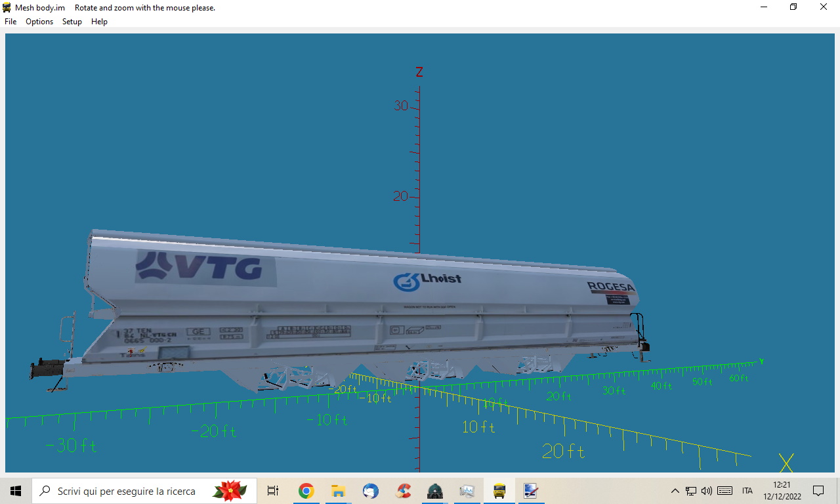Click the '60ft' green axis label
840x504 pixels.
click(x=739, y=379)
